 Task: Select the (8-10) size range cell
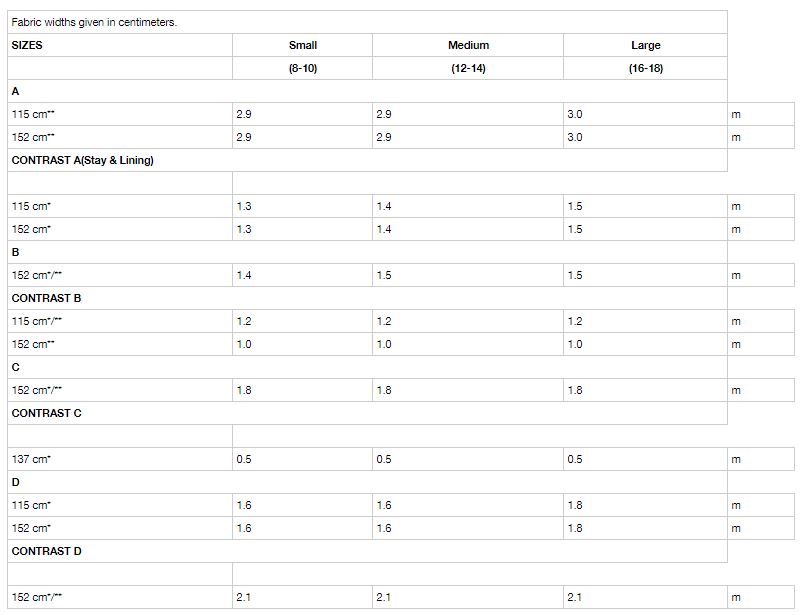point(302,68)
